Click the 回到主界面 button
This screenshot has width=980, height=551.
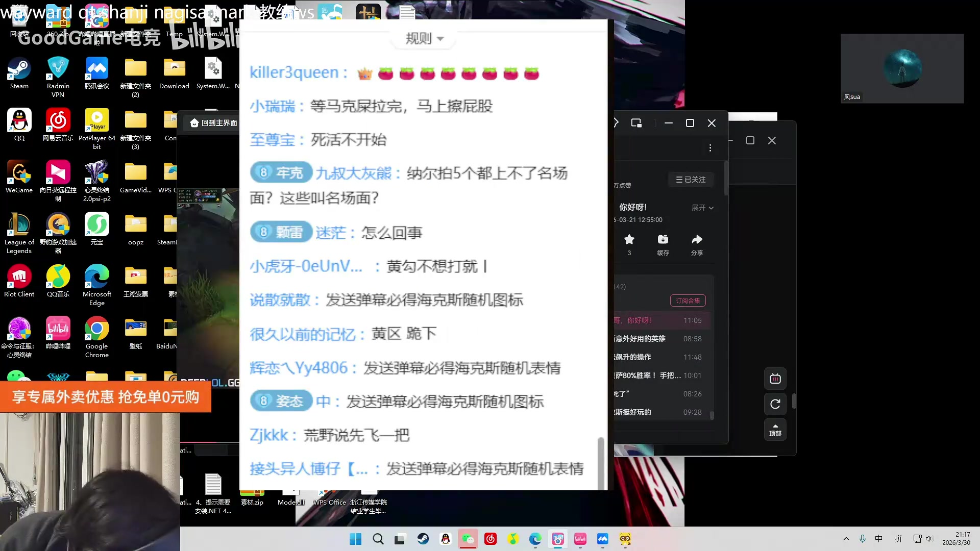coord(213,123)
